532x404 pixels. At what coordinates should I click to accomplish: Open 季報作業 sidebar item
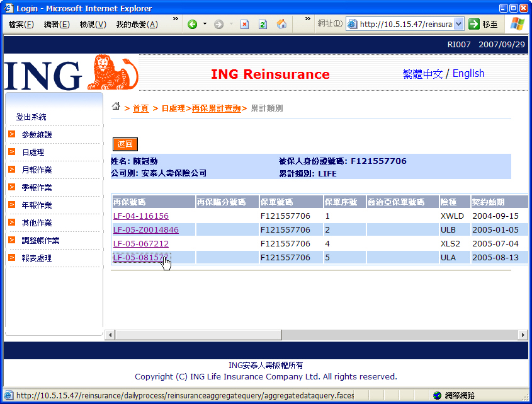click(37, 188)
